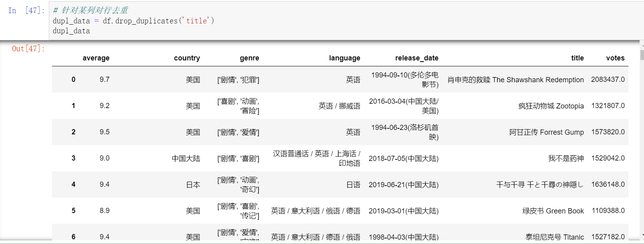Click release date 2019-06-21(中国大陆)
This screenshot has height=244, width=644.
pos(404,185)
